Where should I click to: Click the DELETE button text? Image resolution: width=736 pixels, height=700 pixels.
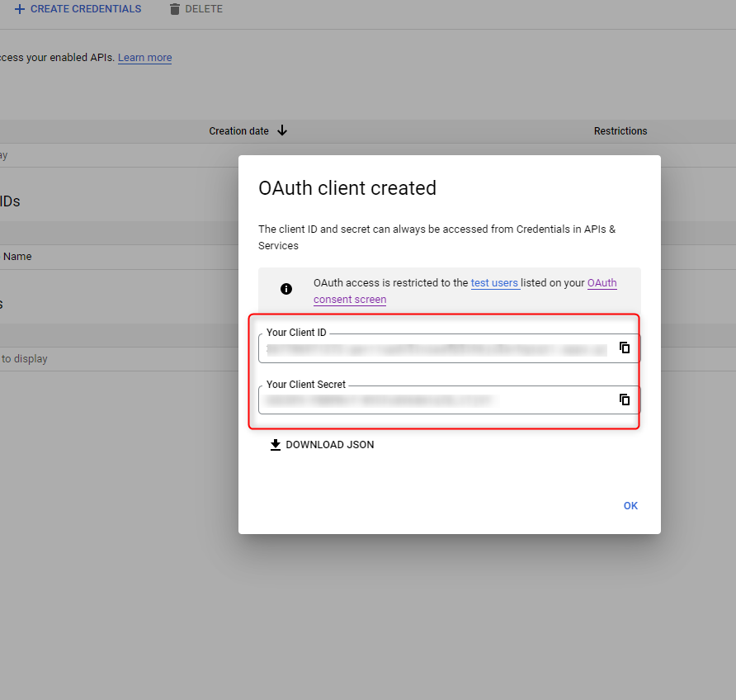click(204, 9)
